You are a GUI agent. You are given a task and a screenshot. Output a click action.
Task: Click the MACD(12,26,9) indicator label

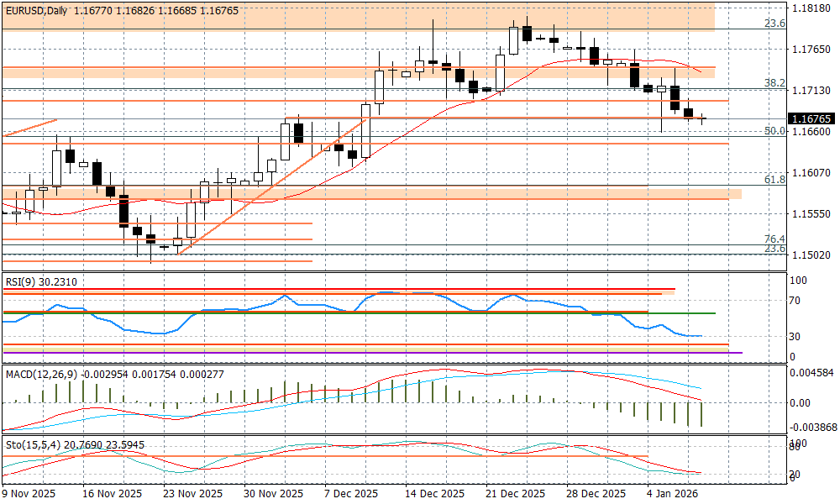click(42, 373)
